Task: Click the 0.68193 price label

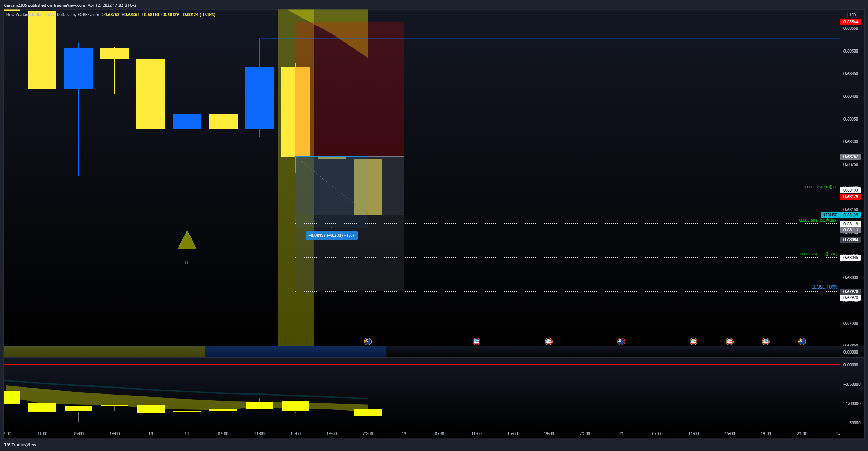Action: coord(850,190)
